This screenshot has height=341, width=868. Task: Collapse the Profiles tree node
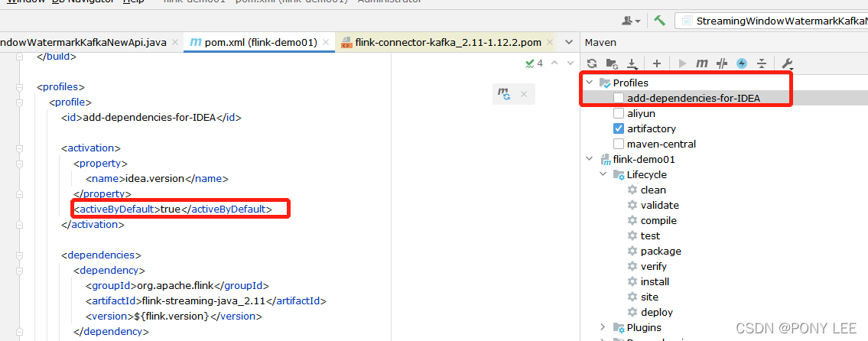click(x=589, y=83)
